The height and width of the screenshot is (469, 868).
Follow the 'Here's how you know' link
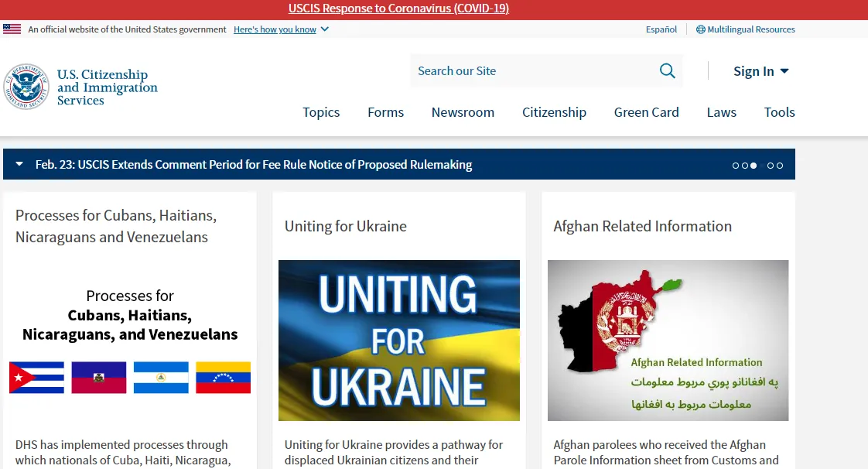click(275, 29)
